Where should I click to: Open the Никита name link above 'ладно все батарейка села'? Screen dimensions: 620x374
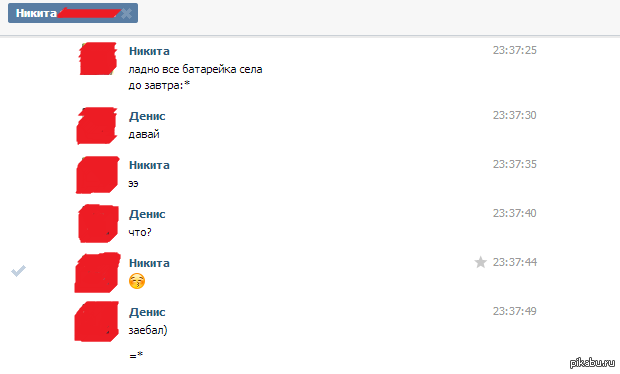tap(149, 51)
